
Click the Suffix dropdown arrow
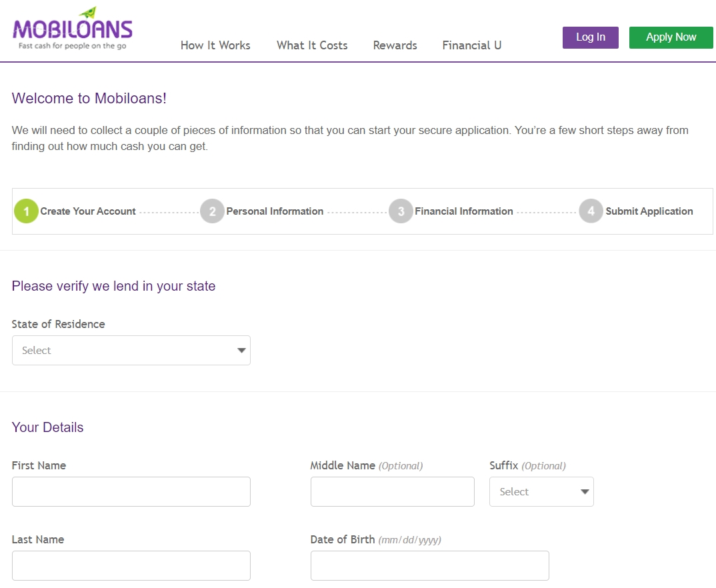584,491
